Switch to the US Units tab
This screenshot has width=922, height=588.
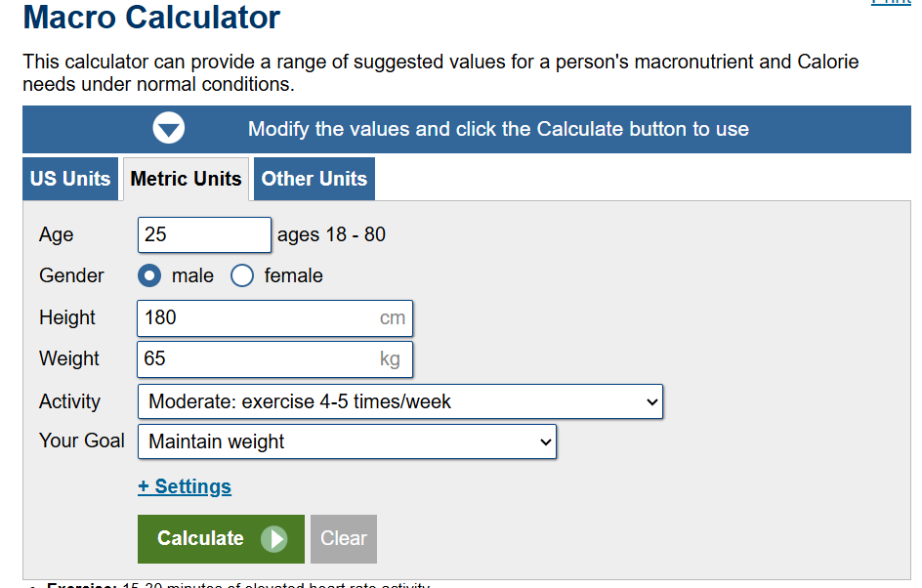point(70,179)
